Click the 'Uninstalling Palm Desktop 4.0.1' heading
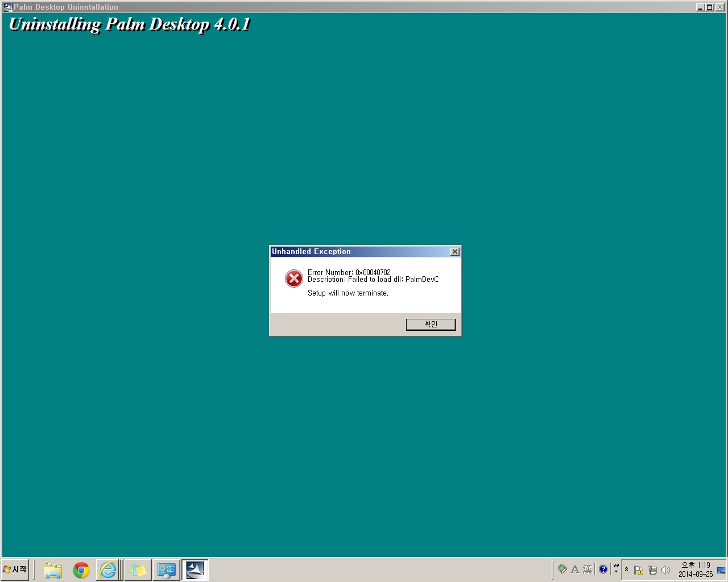 (130, 24)
